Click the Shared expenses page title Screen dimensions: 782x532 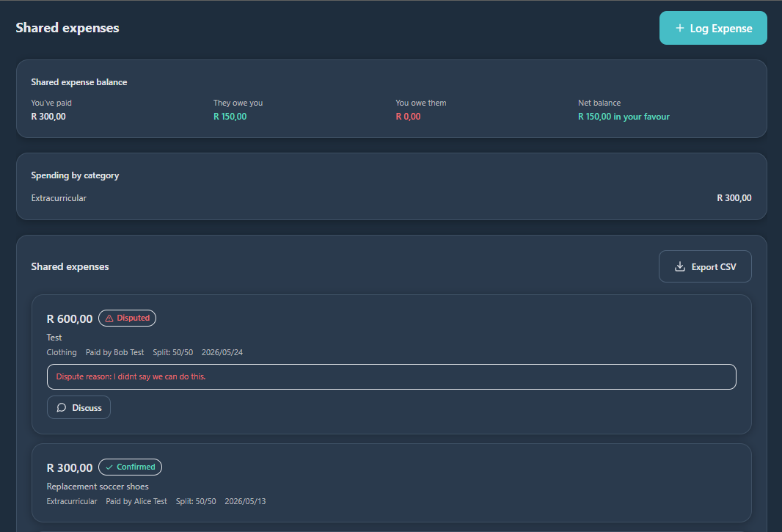[x=67, y=28]
